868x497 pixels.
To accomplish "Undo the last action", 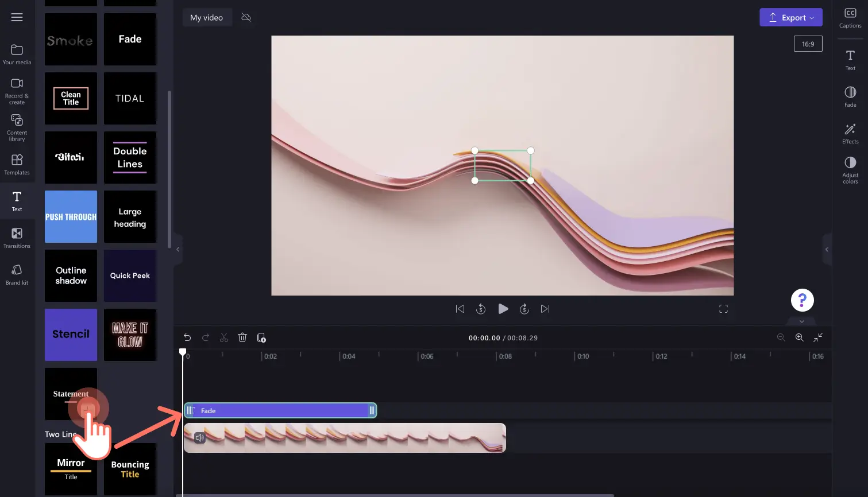I will 187,337.
